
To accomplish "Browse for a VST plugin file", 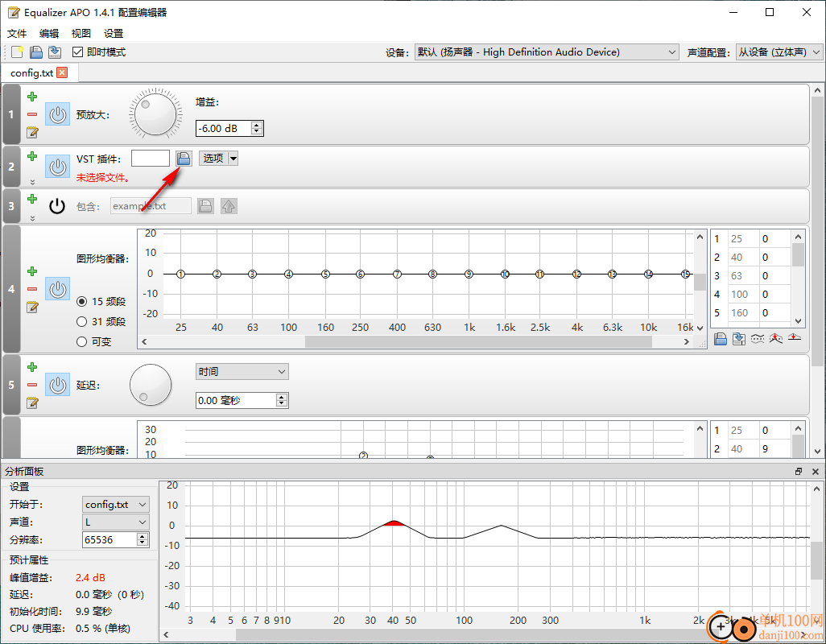I will click(184, 159).
